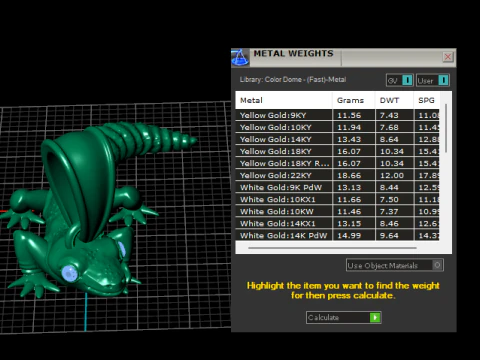Screen dimensions: 480x360
Task: Click the 13.43 grams cell
Action: pos(354,139)
